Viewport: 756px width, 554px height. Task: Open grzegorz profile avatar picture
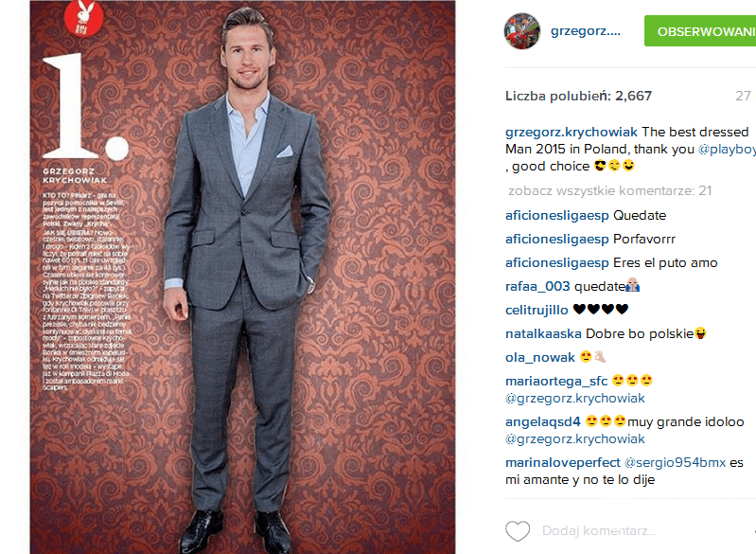click(522, 31)
